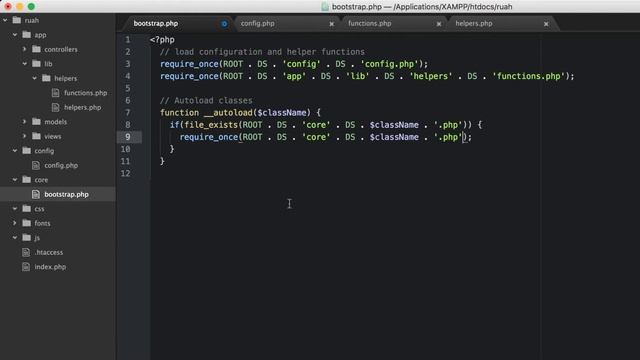Screen dimensions: 640x360
Task: Close the config.php tab
Action: (x=331, y=24)
